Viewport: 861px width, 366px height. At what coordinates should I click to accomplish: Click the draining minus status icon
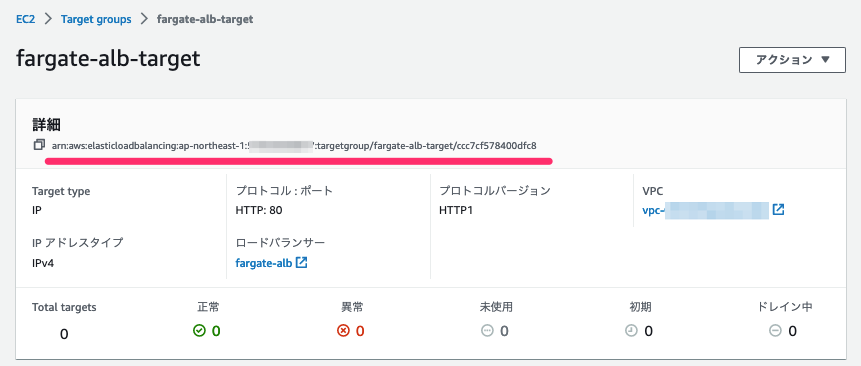[775, 331]
